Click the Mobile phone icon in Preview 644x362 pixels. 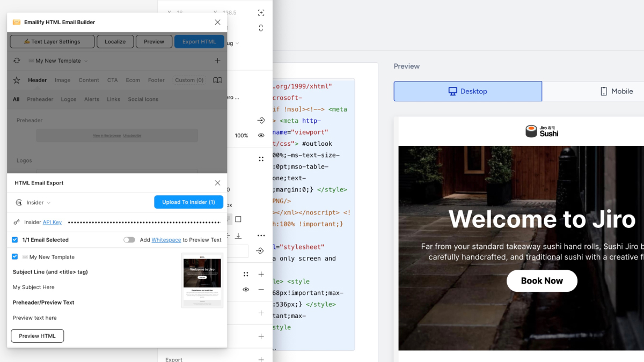(604, 91)
